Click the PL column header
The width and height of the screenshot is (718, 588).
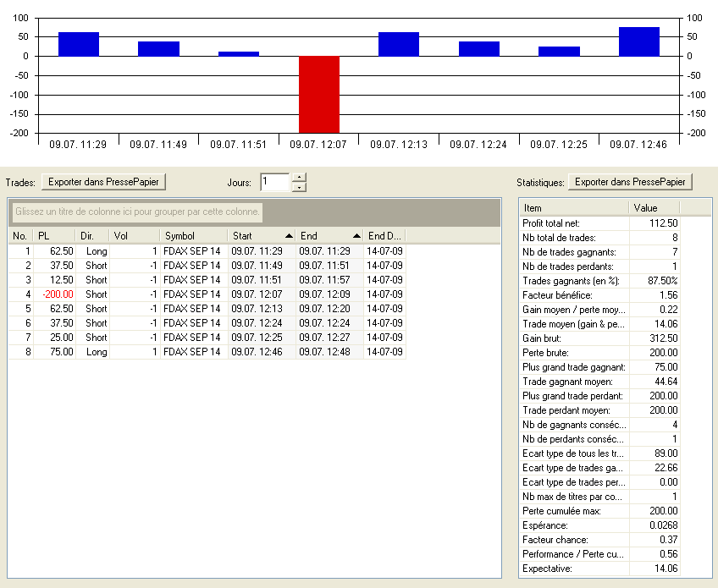point(54,236)
